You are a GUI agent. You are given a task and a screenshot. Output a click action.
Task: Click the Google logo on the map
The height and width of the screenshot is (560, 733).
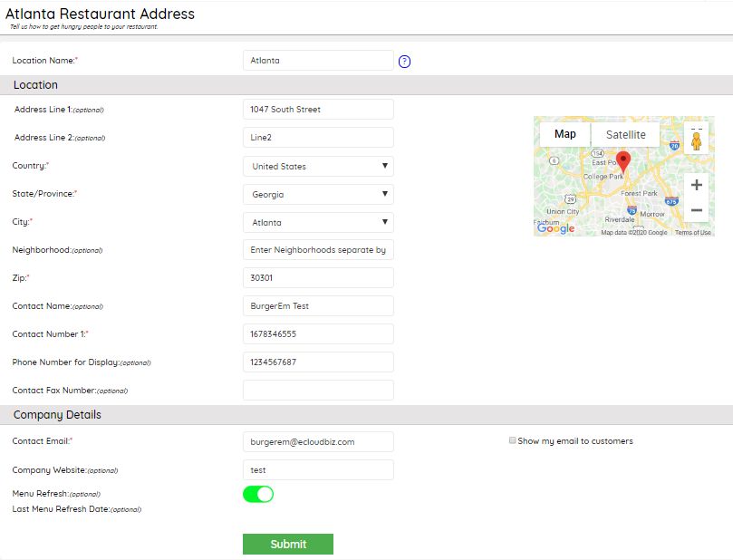(555, 229)
